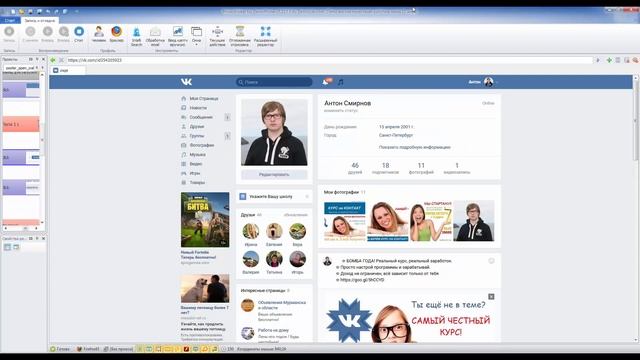The width and height of the screenshot is (640, 360).
Task: Close the Проекты panel
Action: pyautogui.click(x=43, y=59)
